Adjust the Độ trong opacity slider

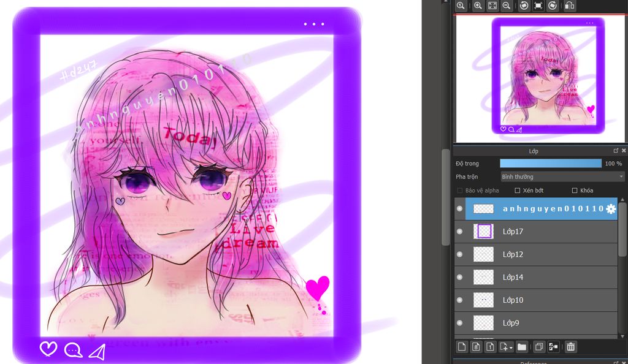[551, 163]
